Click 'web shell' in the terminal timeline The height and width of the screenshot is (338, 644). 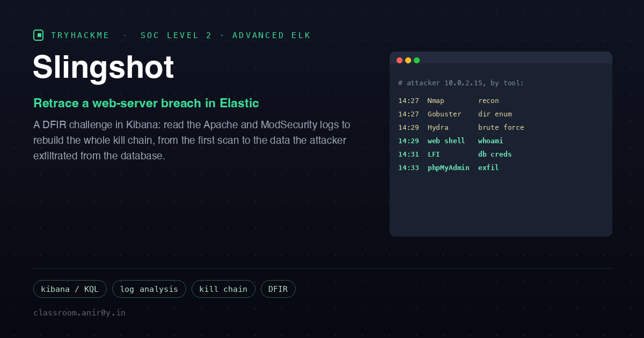tap(447, 141)
